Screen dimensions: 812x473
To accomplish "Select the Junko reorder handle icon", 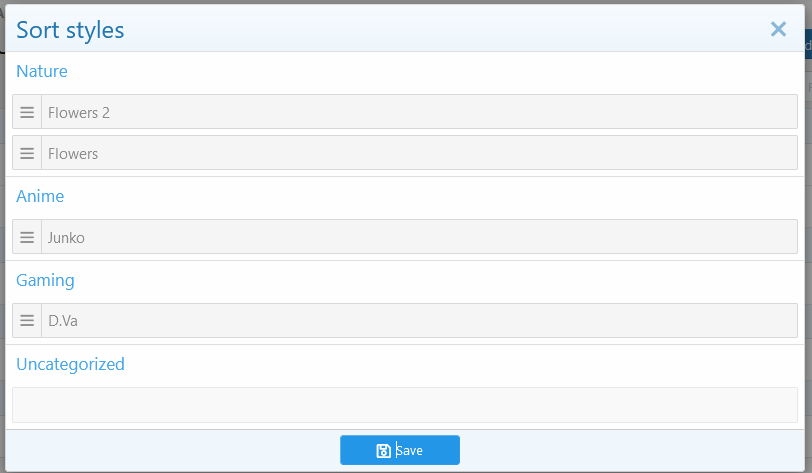I will 27,237.
